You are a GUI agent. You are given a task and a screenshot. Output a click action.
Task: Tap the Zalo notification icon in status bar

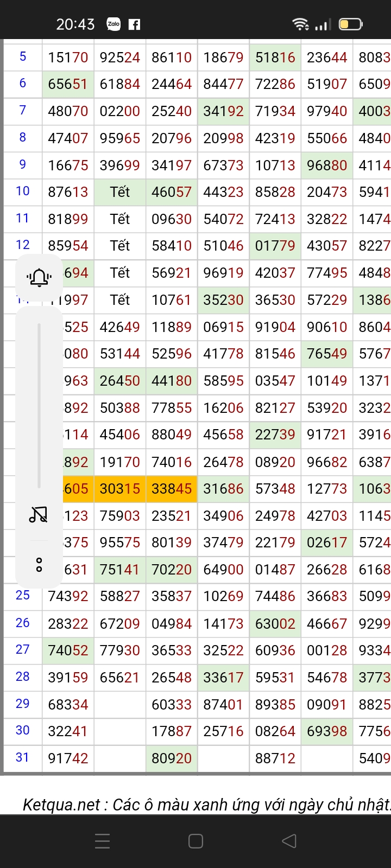113,24
